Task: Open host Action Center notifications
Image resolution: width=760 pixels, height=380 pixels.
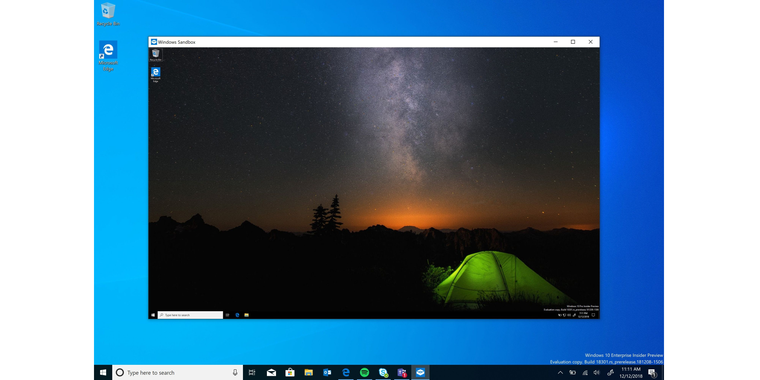Action: pyautogui.click(x=652, y=372)
